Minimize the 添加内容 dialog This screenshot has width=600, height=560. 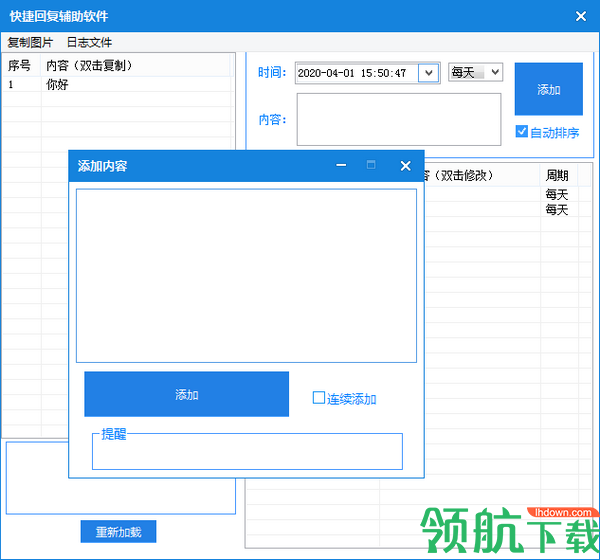(341, 165)
